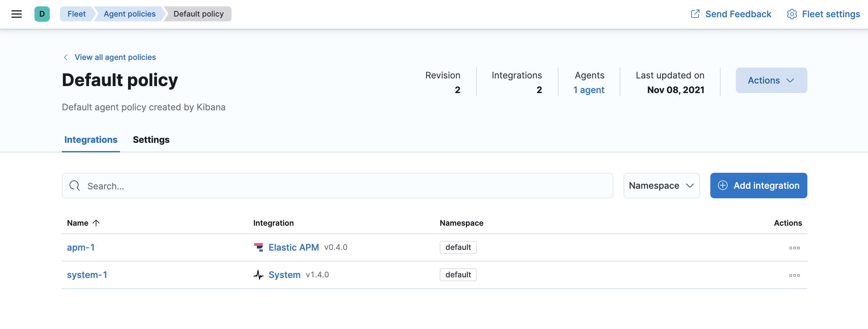The width and height of the screenshot is (868, 329).
Task: Open Agent policies from breadcrumb
Action: click(x=129, y=14)
